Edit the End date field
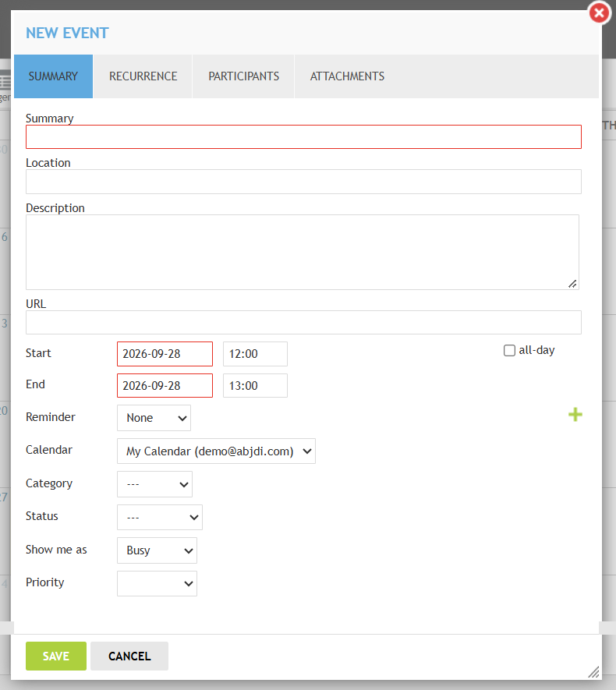The height and width of the screenshot is (690, 616). 165,385
